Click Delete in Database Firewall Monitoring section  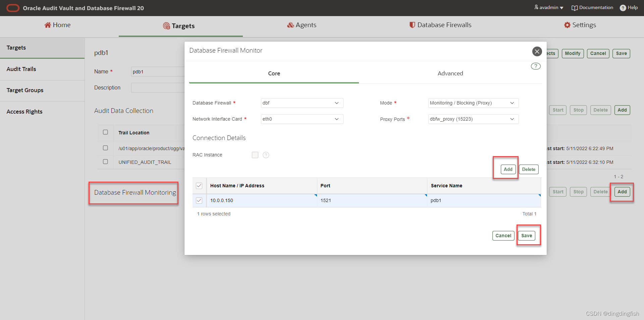pyautogui.click(x=600, y=192)
